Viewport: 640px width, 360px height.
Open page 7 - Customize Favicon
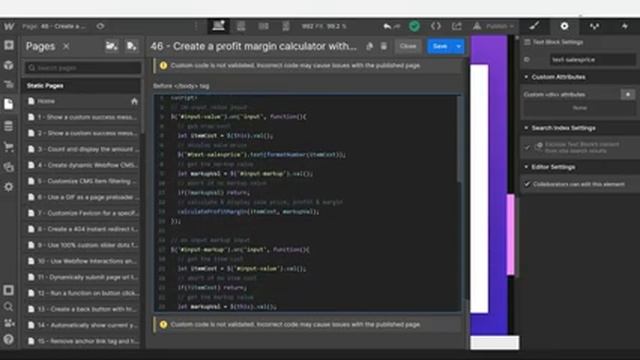pos(83,213)
